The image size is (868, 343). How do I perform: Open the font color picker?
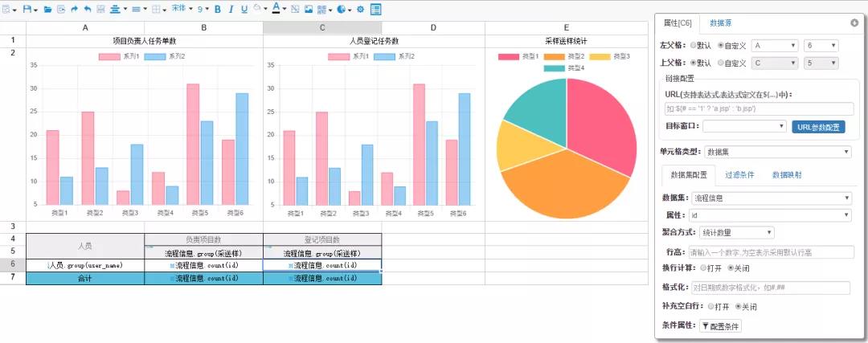tap(276, 9)
